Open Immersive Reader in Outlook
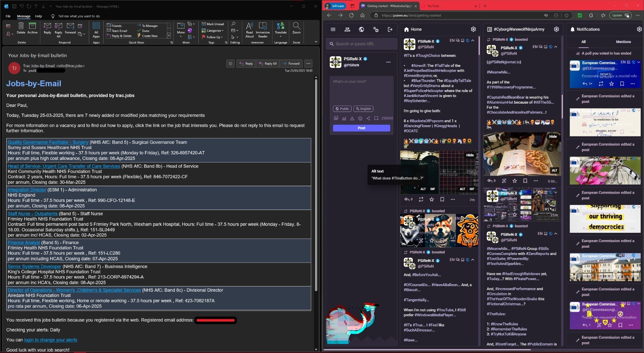Viewport: 644px width, 353px height. tap(263, 30)
